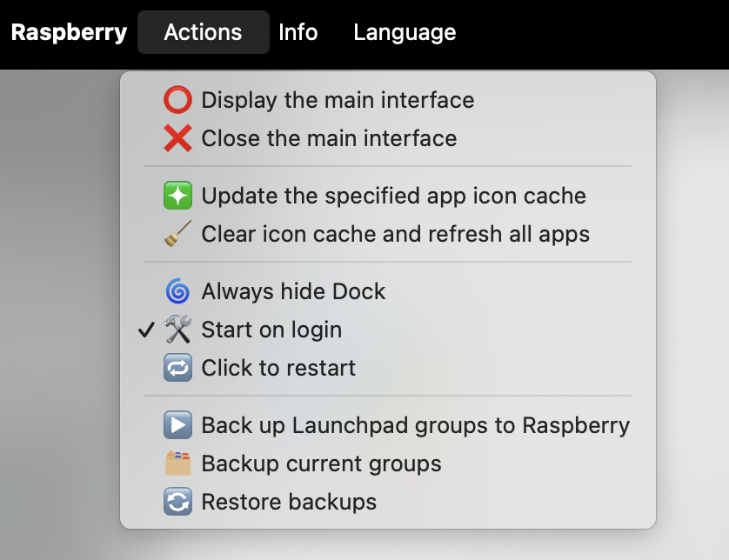Open the Info menu
The width and height of the screenshot is (729, 560).
(298, 33)
